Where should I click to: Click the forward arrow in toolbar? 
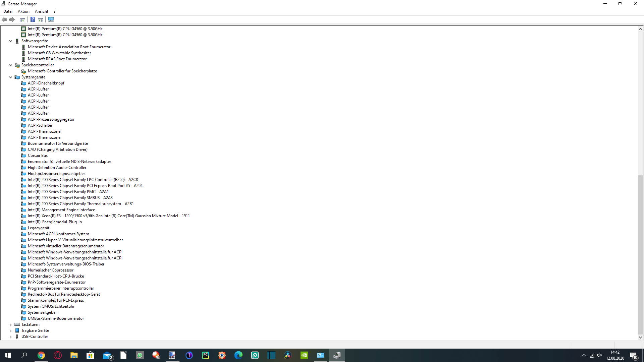12,19
